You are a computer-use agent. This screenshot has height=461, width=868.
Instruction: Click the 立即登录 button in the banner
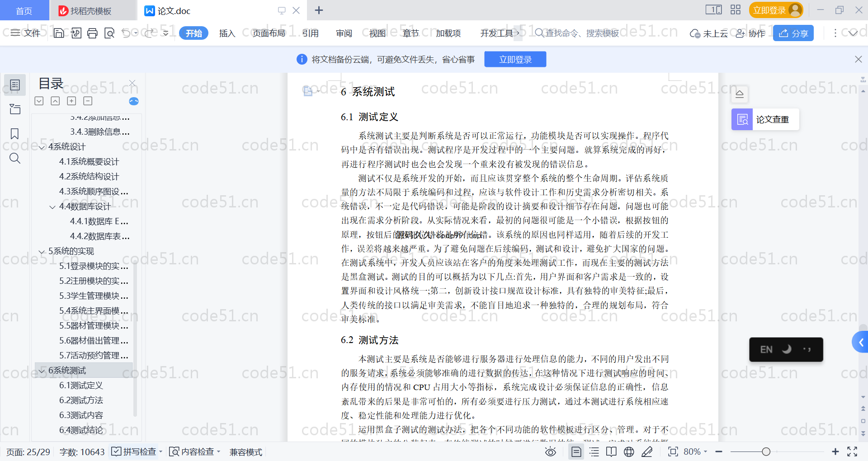pyautogui.click(x=515, y=59)
